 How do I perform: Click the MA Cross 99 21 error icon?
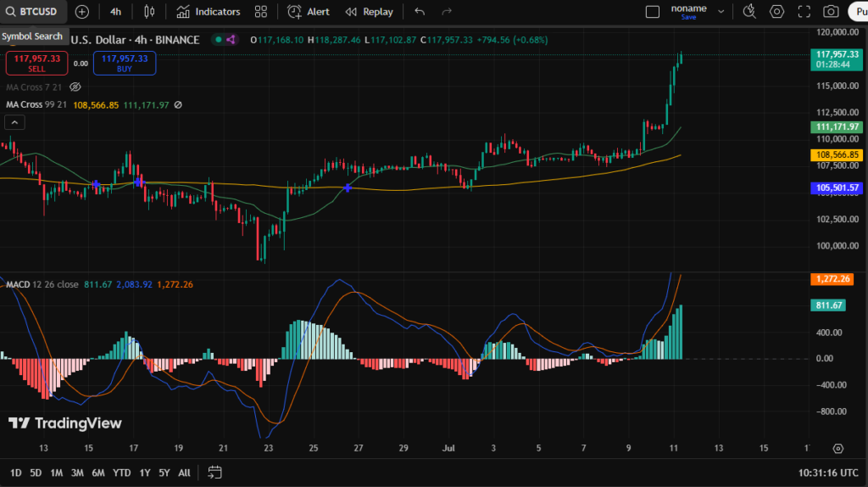[x=178, y=104]
